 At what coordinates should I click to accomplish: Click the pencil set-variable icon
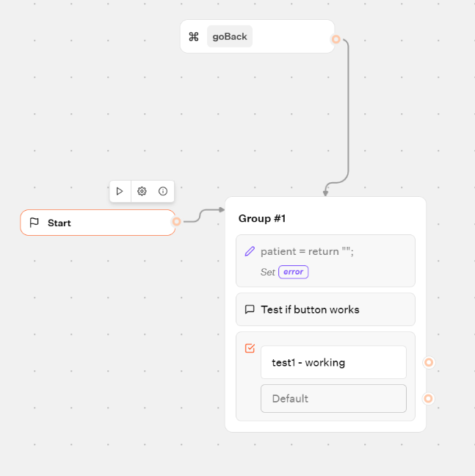250,251
